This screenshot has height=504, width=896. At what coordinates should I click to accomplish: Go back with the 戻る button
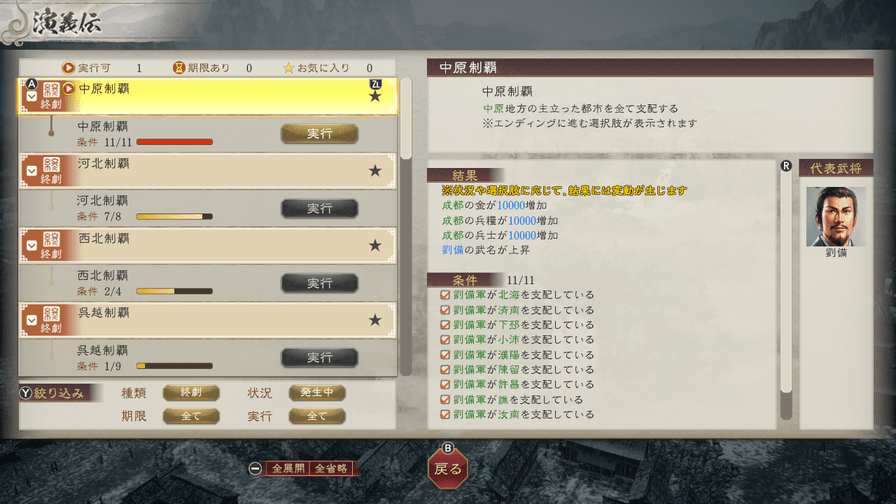click(x=448, y=469)
